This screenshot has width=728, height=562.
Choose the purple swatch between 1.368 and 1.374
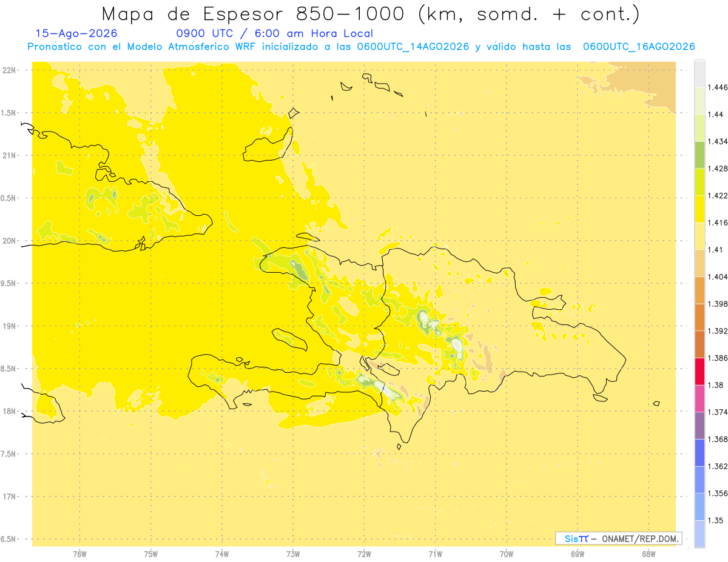[699, 425]
